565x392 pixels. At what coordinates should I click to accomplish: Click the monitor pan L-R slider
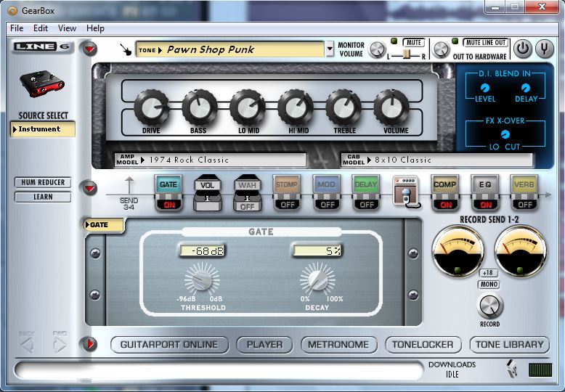[x=406, y=55]
